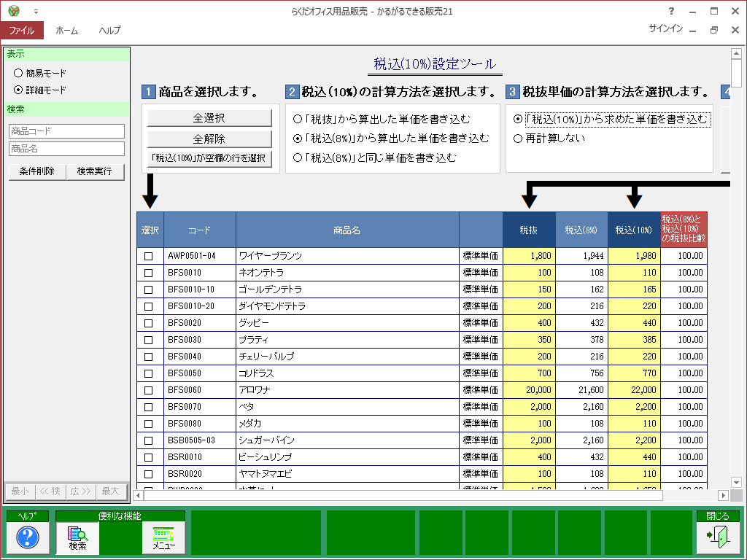The height and width of the screenshot is (560, 747).
Task: Click the horizontal scrollbar left arrow
Action: [139, 495]
